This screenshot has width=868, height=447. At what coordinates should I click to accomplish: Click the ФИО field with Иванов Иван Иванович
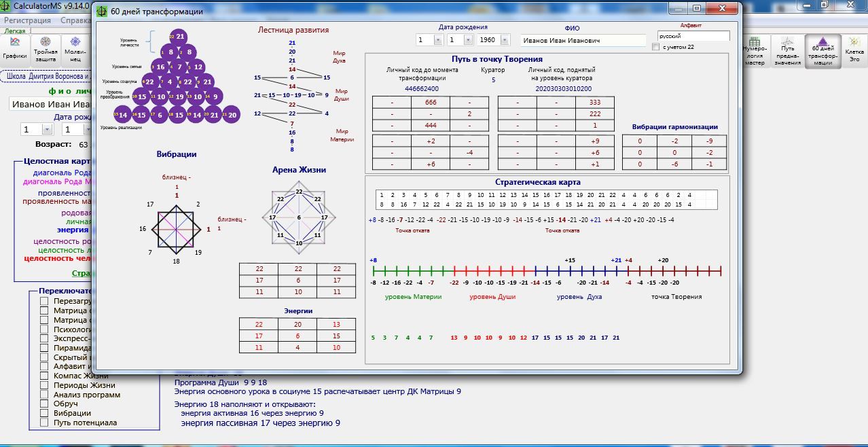click(583, 40)
